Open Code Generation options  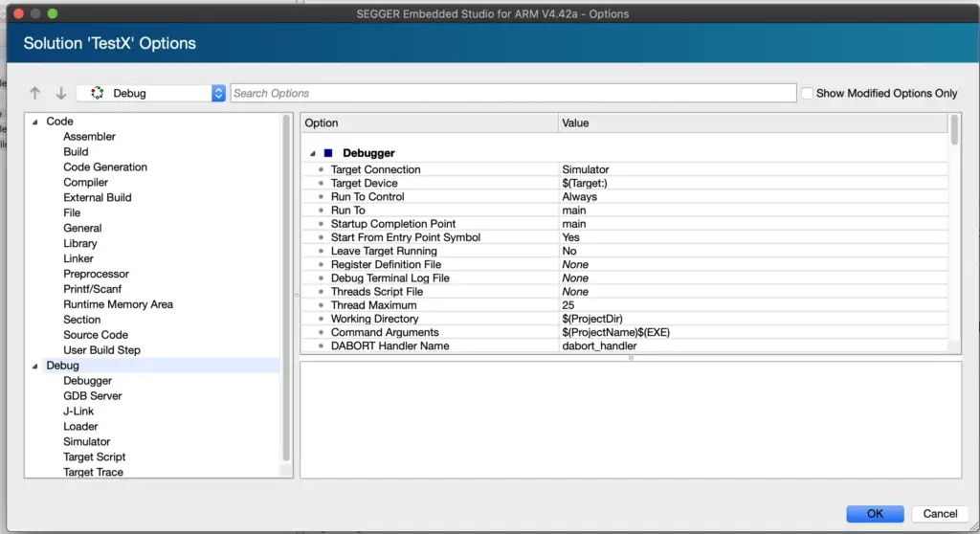pos(105,167)
